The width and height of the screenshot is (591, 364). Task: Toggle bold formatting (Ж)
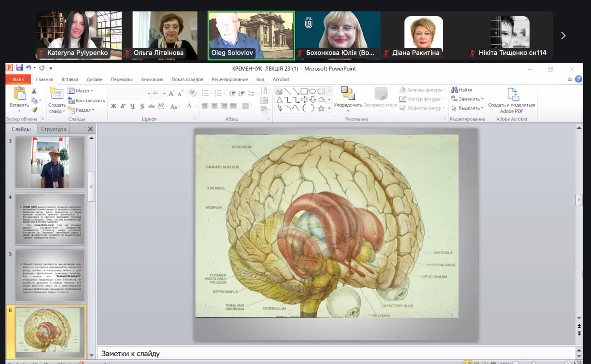114,106
